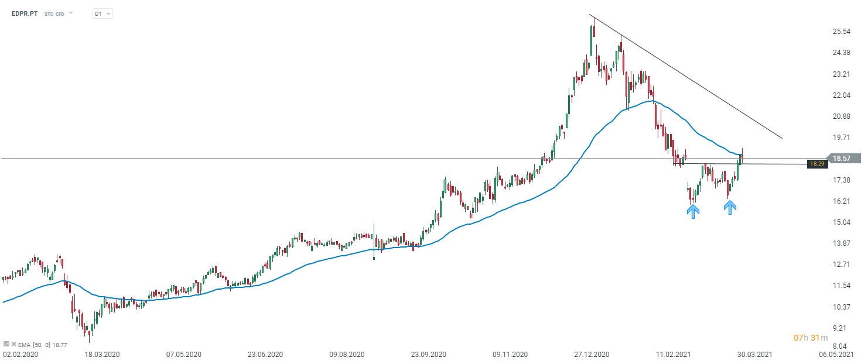Open the D1 timeframe dropdown
This screenshot has width=868, height=364.
tap(102, 13)
